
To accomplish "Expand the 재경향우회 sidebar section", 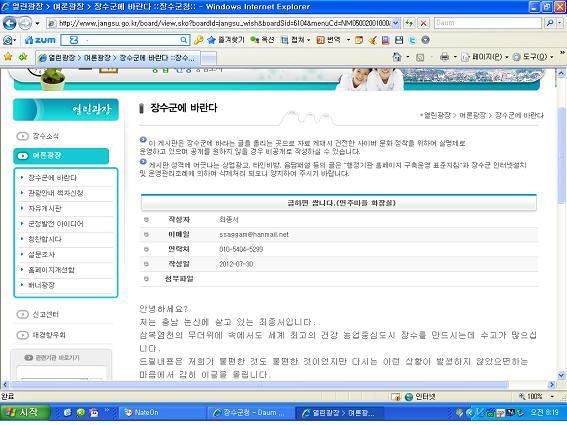I will (x=41, y=335).
